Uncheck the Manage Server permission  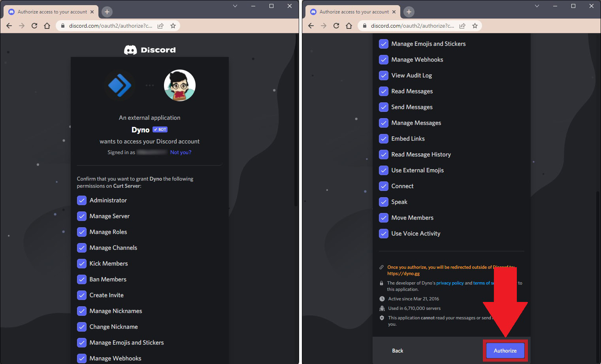82,216
